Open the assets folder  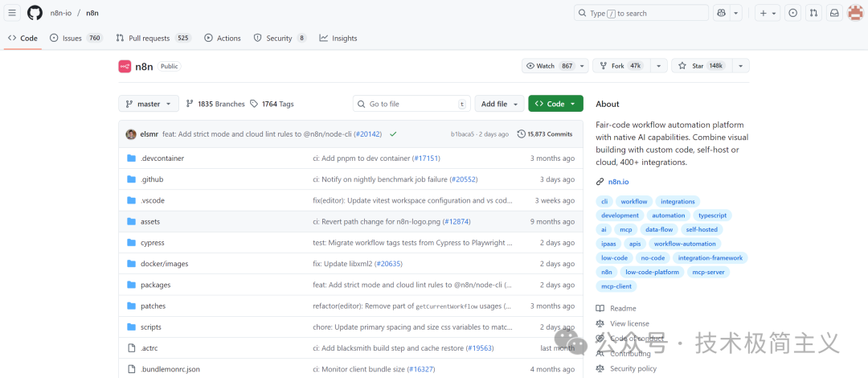pos(150,221)
